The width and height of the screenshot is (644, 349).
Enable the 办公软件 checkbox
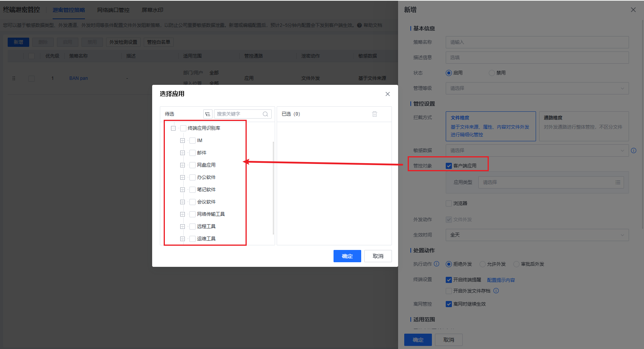tap(193, 177)
